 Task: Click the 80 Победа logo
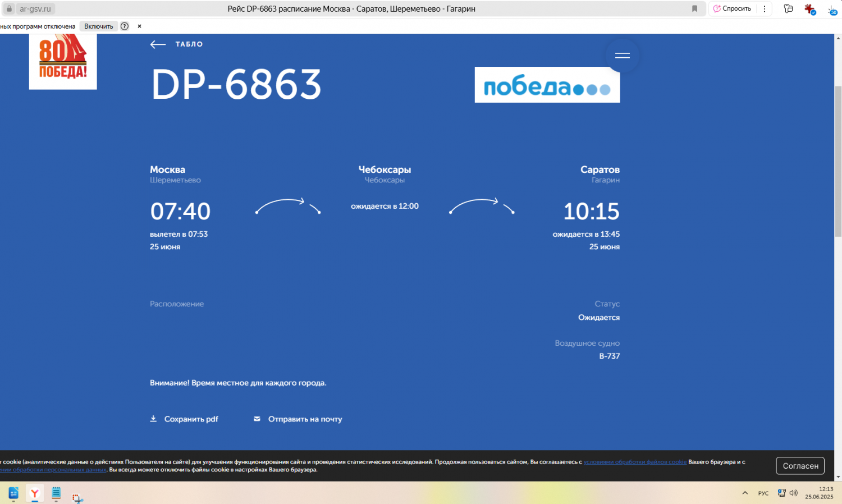[63, 61]
